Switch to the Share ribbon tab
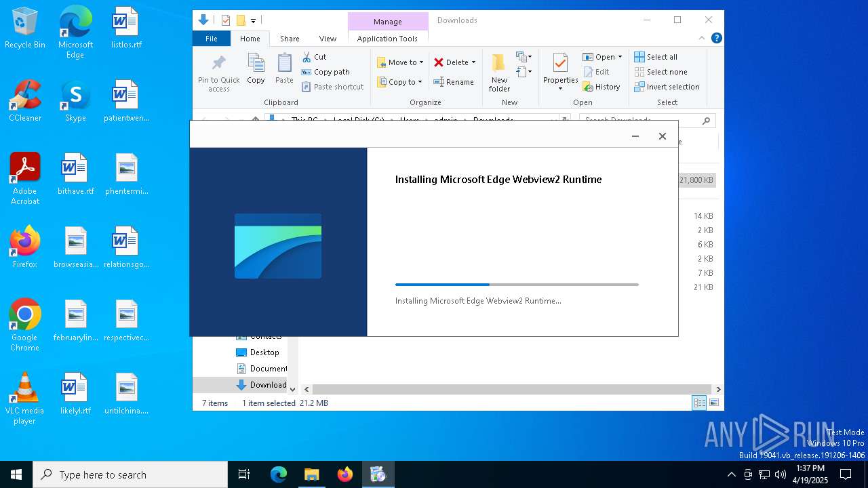Viewport: 868px width, 488px height. click(290, 39)
